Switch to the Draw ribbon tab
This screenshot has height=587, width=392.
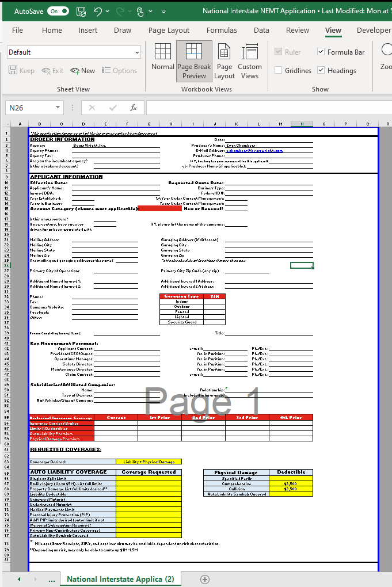(123, 31)
